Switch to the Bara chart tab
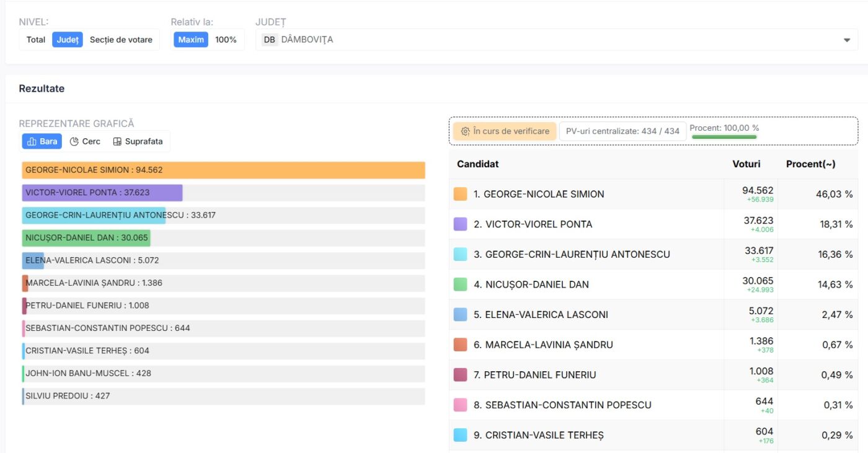 coord(42,141)
